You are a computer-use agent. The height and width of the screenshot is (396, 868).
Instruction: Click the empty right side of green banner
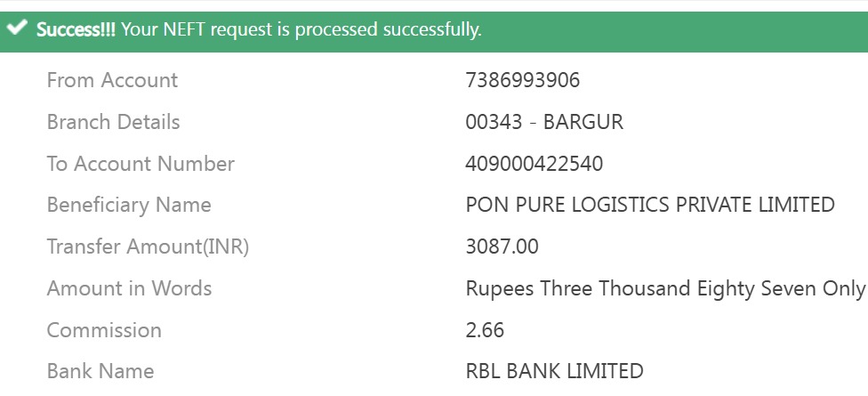pyautogui.click(x=676, y=29)
